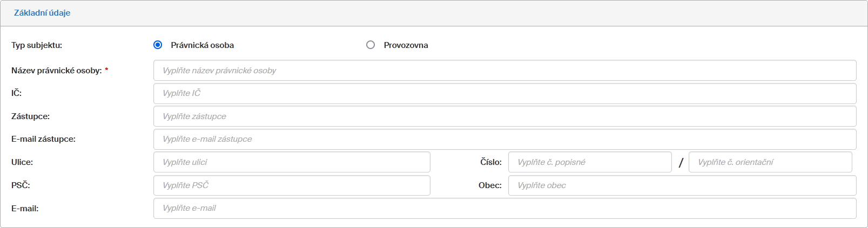Click the E-mail zástupce field label

click(43, 139)
